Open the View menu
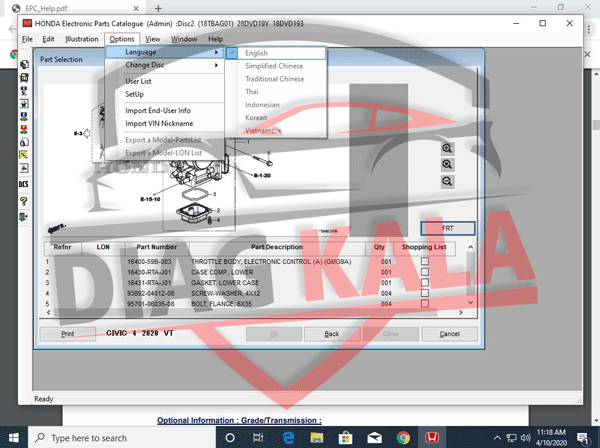This screenshot has width=600, height=448. (x=152, y=39)
